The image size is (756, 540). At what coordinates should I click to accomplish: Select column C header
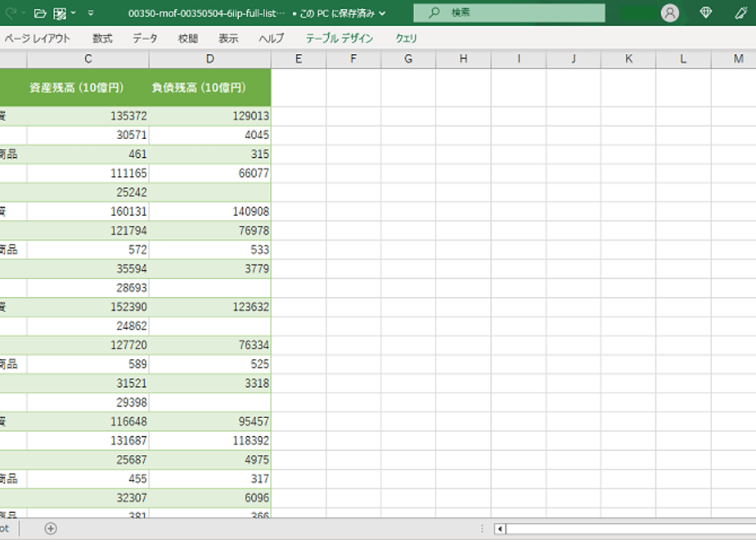(88, 59)
